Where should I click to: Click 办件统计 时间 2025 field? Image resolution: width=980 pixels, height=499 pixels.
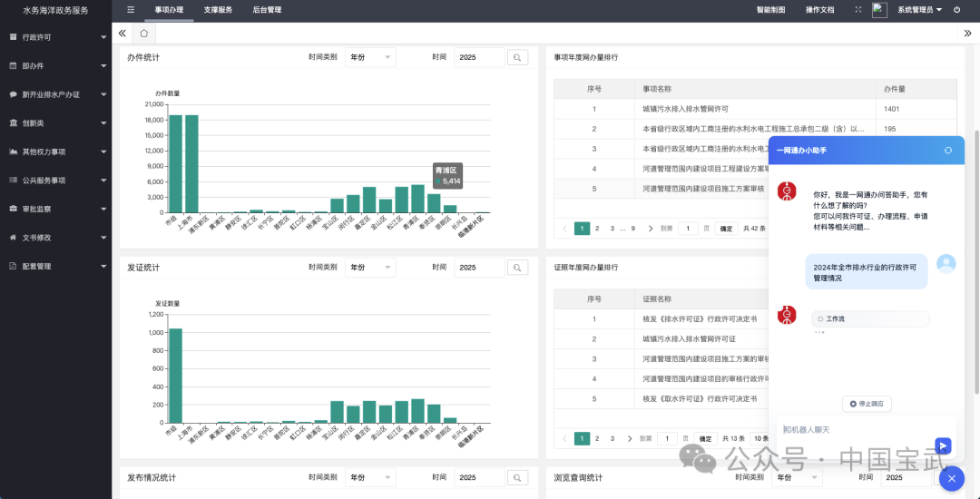[x=479, y=57]
